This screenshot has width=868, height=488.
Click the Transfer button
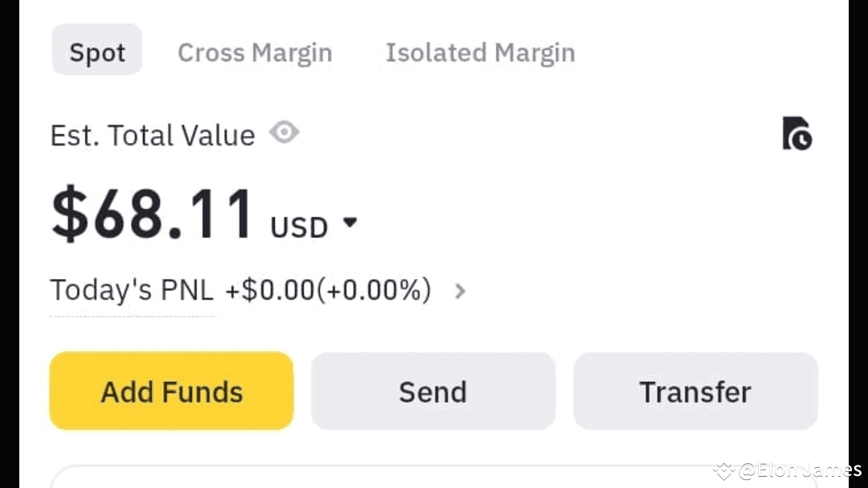point(695,392)
